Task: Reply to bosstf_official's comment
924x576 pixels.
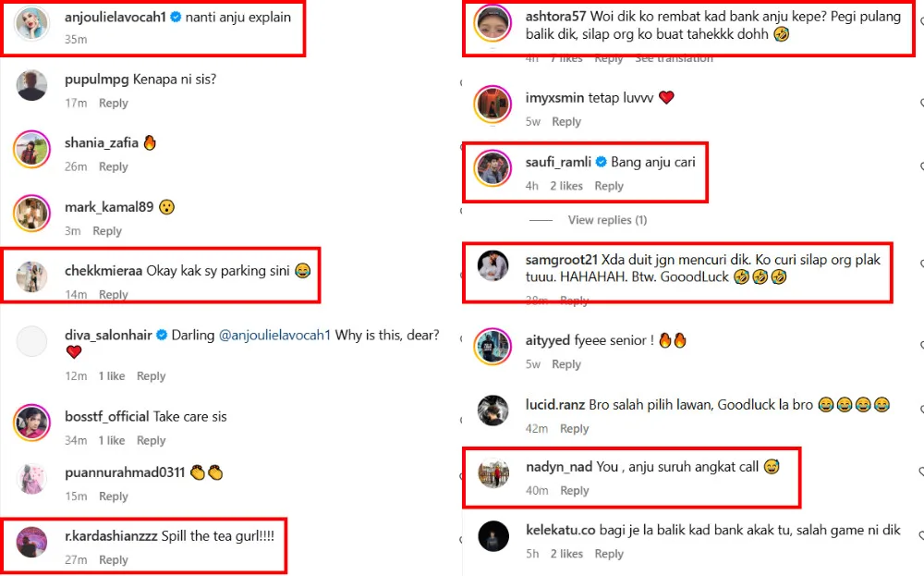Action: 151,441
